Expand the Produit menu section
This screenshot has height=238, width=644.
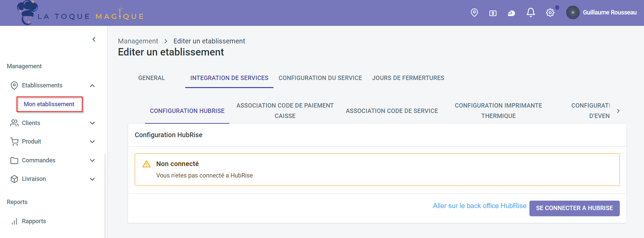tap(92, 142)
